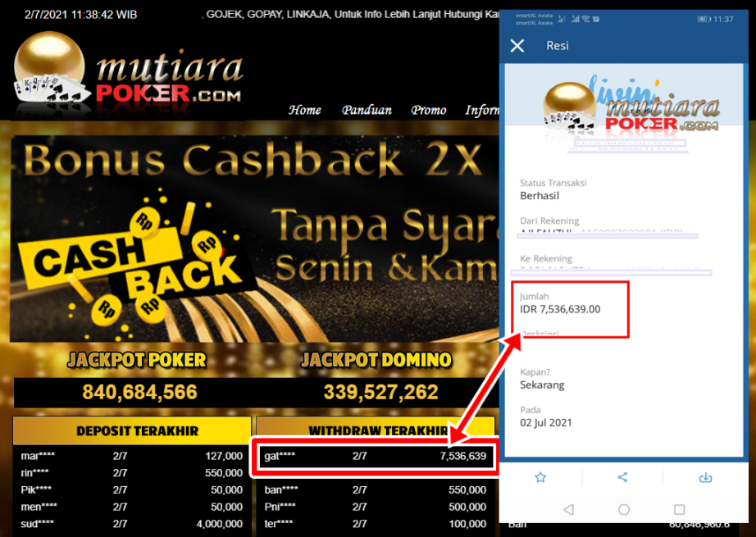This screenshot has height=537, width=756.
Task: Tap the Android back triangle button
Action: tap(569, 509)
